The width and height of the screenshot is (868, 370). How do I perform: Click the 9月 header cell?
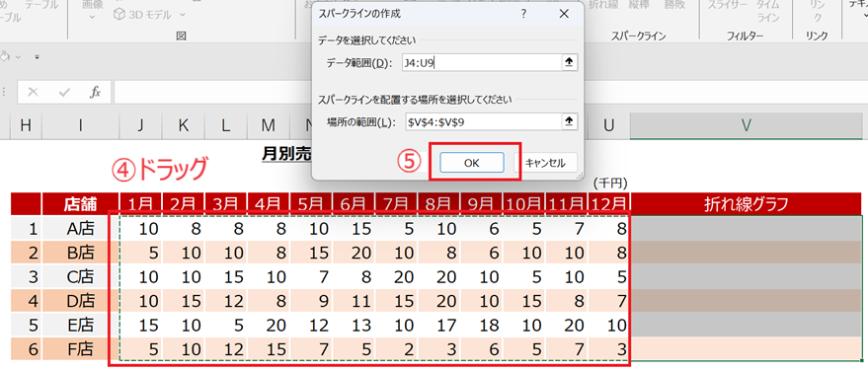pyautogui.click(x=482, y=204)
